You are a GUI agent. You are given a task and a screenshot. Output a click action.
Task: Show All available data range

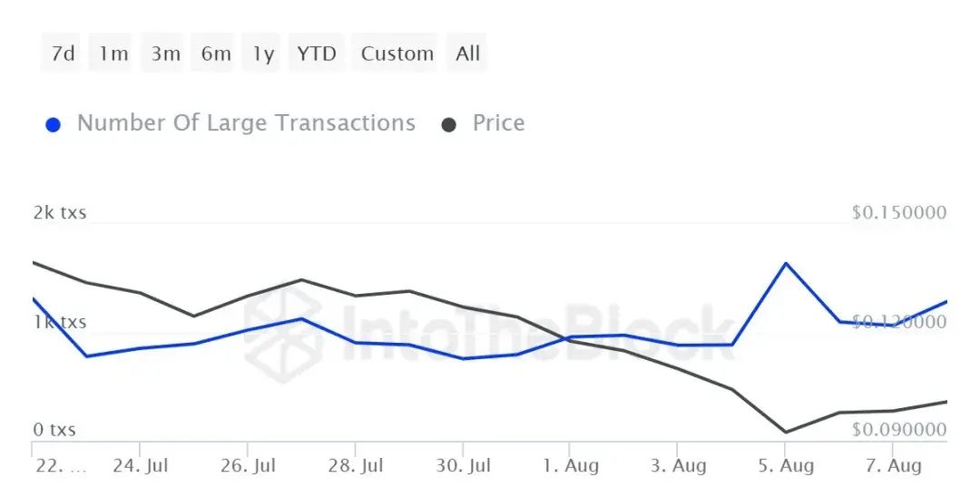(x=468, y=54)
